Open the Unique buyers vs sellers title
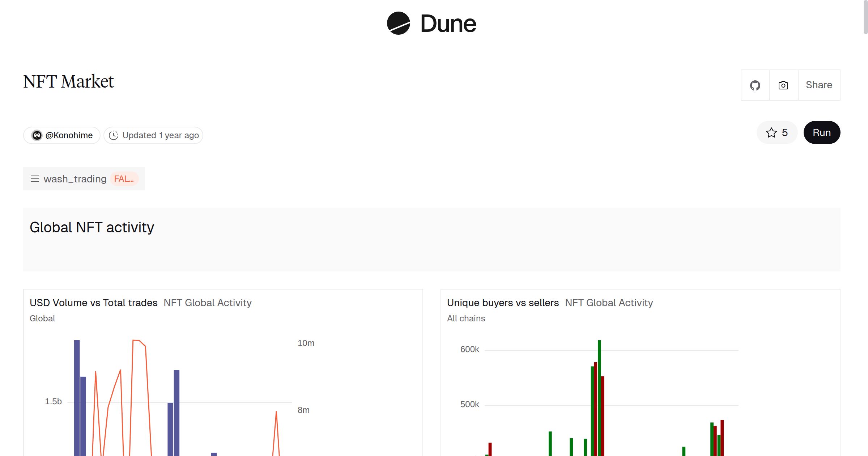The image size is (868, 456). click(503, 303)
